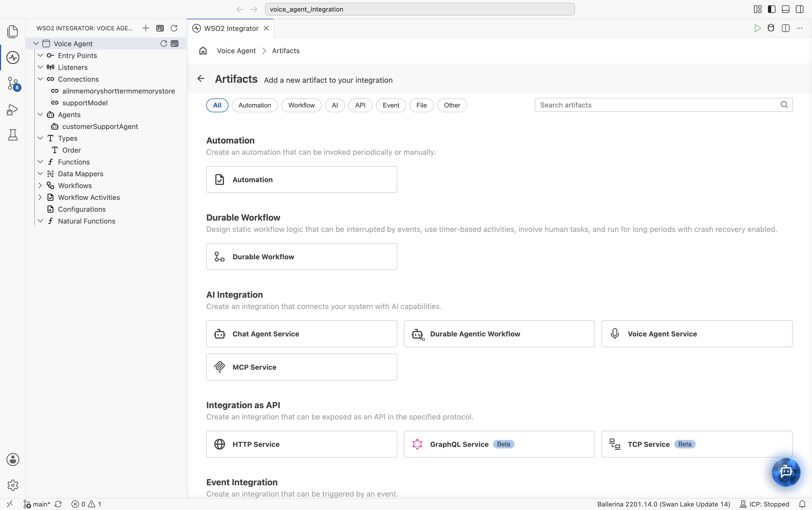The height and width of the screenshot is (510, 812).
Task: Open the Manage gear settings
Action: (x=13, y=485)
